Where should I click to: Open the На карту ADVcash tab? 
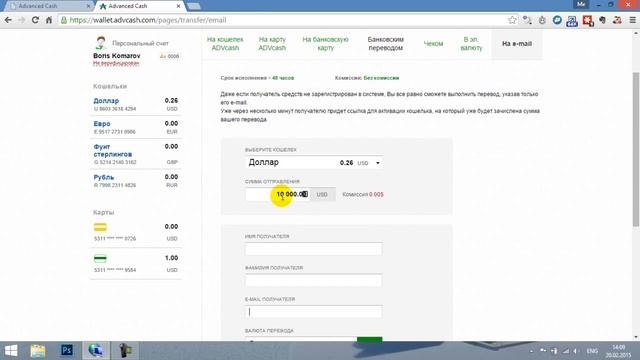pyautogui.click(x=272, y=44)
